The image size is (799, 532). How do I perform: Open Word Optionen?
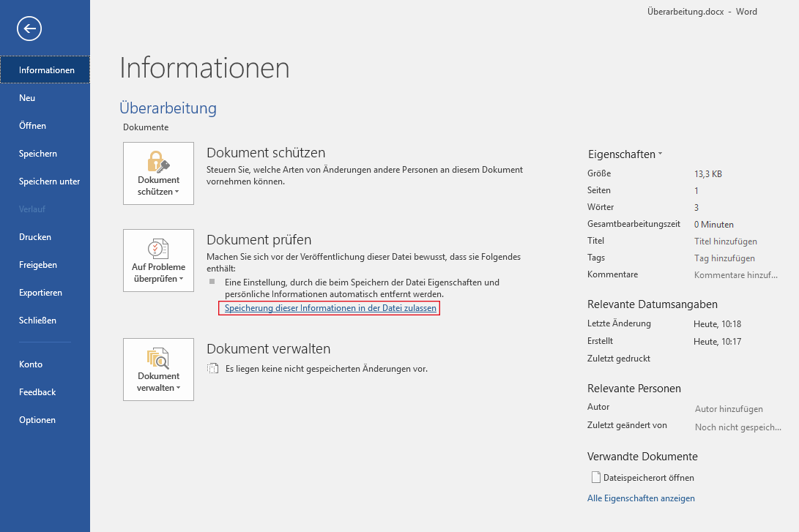pos(45,420)
